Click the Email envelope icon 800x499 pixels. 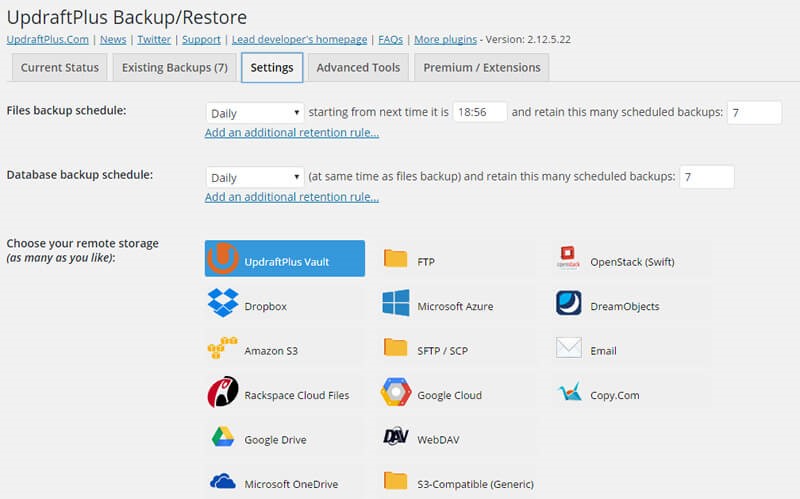point(569,347)
